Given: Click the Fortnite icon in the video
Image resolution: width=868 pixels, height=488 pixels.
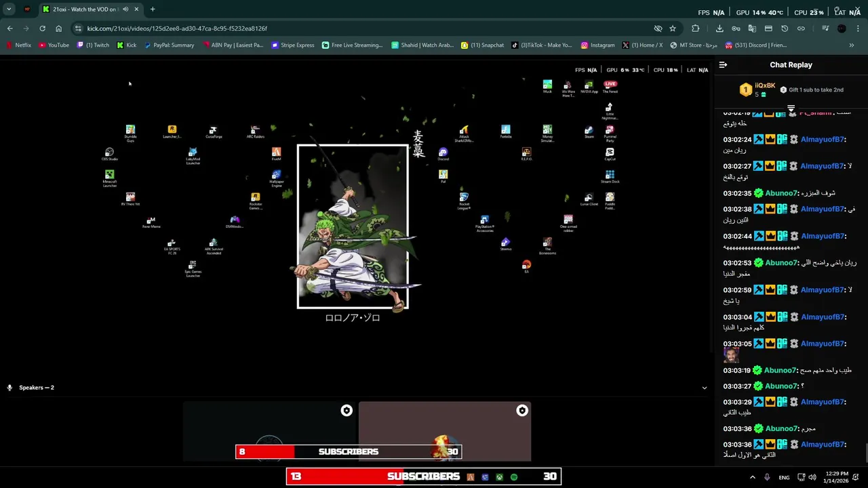Looking at the screenshot, I should click(x=506, y=131).
